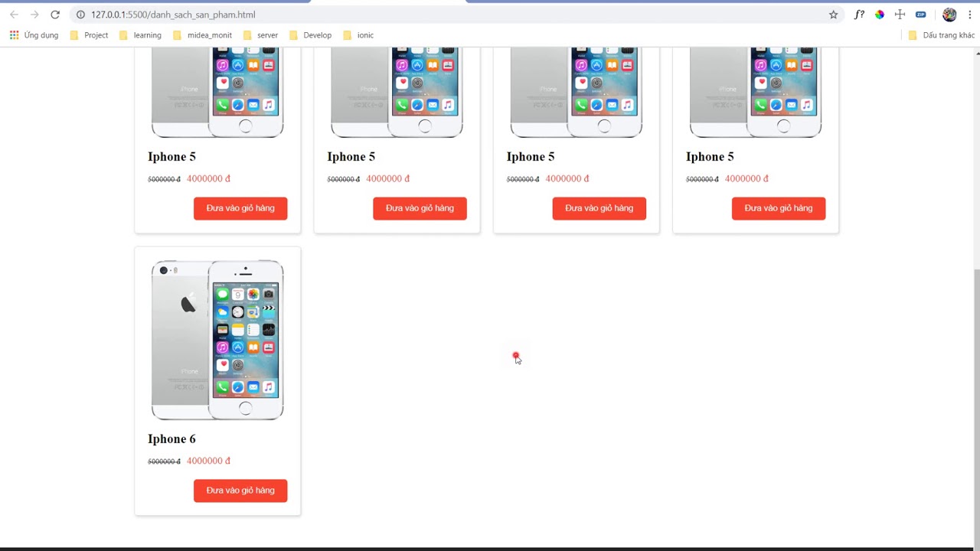The height and width of the screenshot is (551, 980).
Task: Reload the page with the refresh icon
Action: (55, 15)
